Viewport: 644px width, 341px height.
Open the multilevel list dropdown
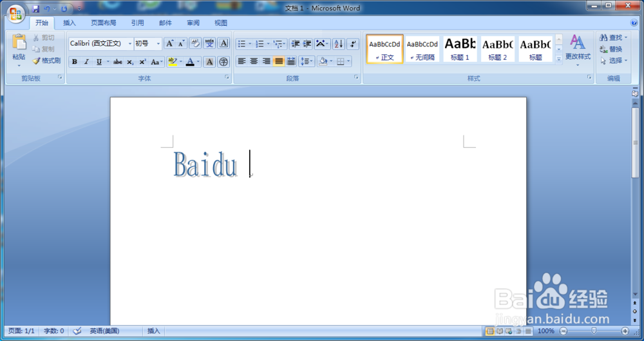pos(285,44)
